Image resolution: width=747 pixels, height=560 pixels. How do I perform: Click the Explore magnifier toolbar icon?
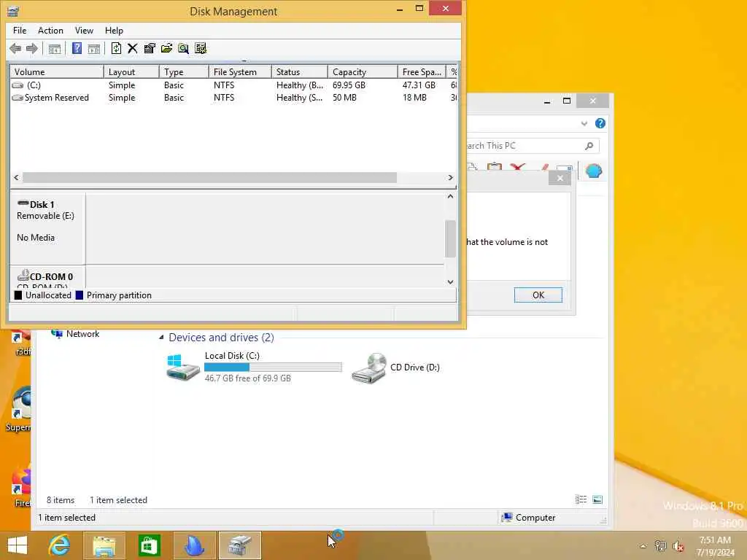click(183, 48)
